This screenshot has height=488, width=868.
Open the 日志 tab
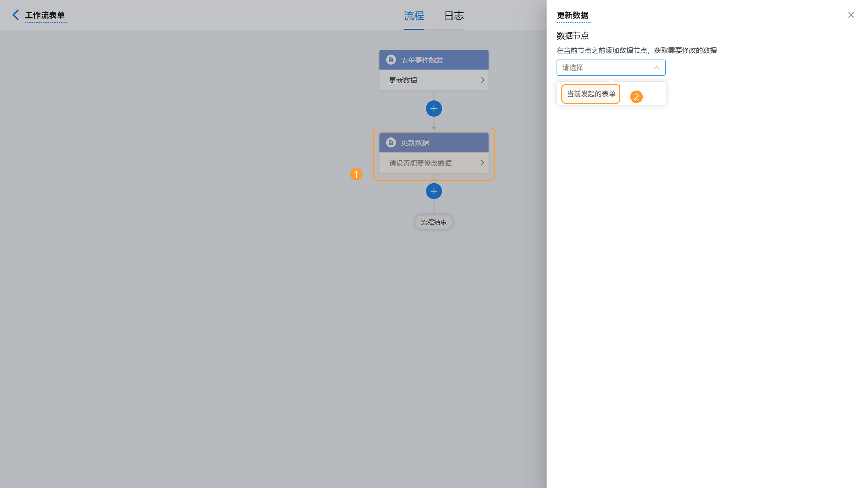tap(454, 16)
